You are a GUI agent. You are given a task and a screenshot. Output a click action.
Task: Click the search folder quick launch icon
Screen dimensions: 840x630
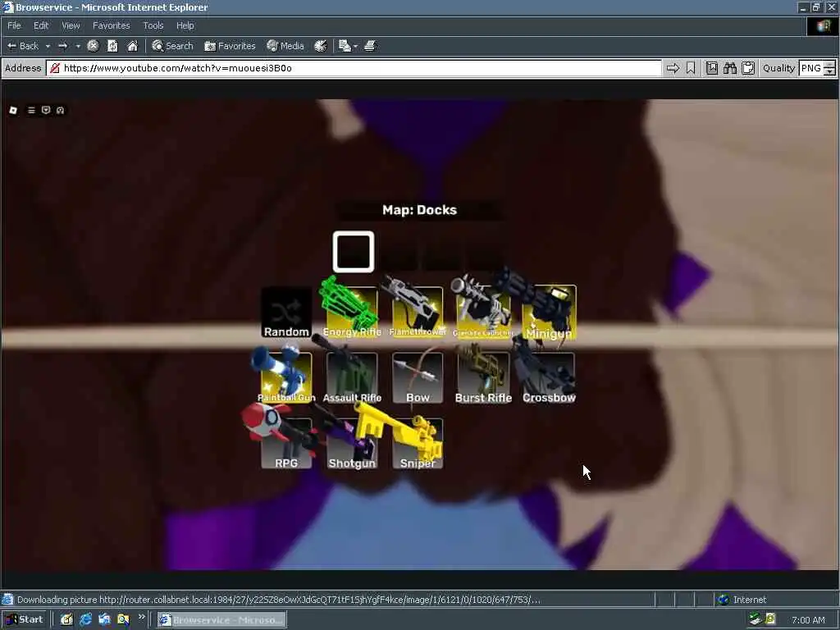click(123, 620)
